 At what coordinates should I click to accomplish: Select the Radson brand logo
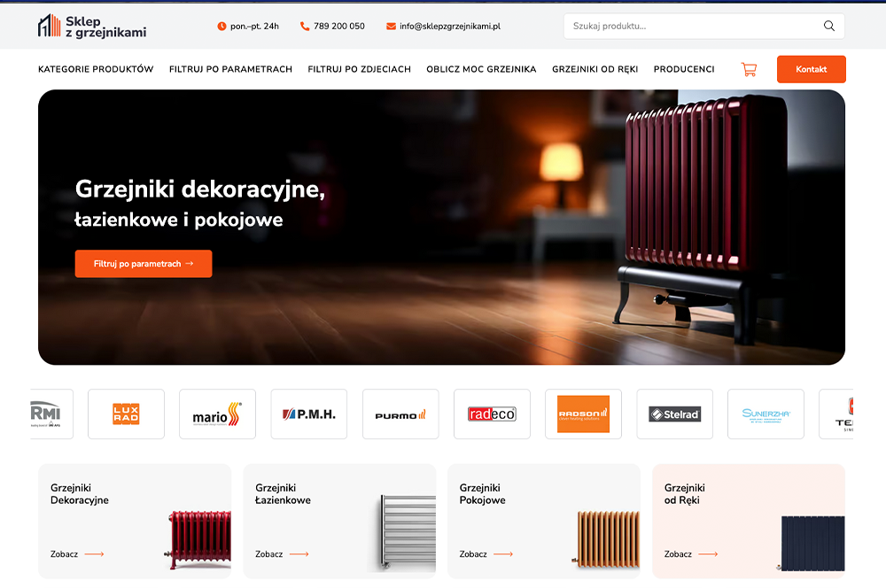(583, 414)
